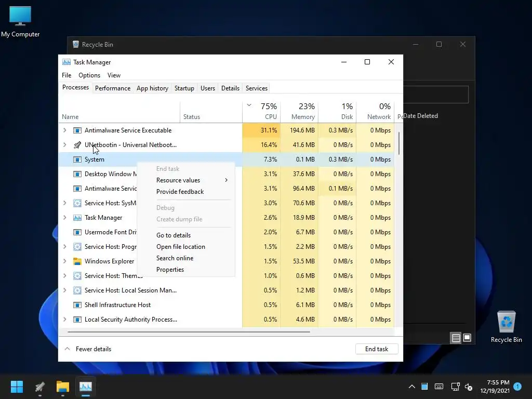Expand the Antimalware Service Executable group

pos(64,130)
